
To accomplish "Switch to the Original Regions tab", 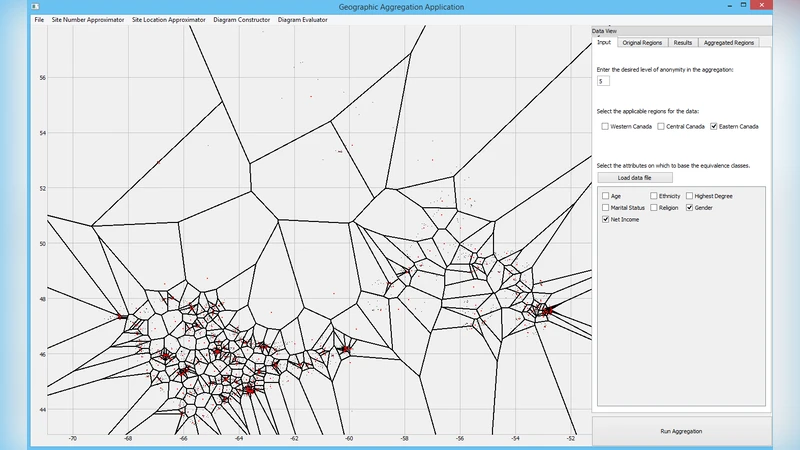I will (641, 42).
